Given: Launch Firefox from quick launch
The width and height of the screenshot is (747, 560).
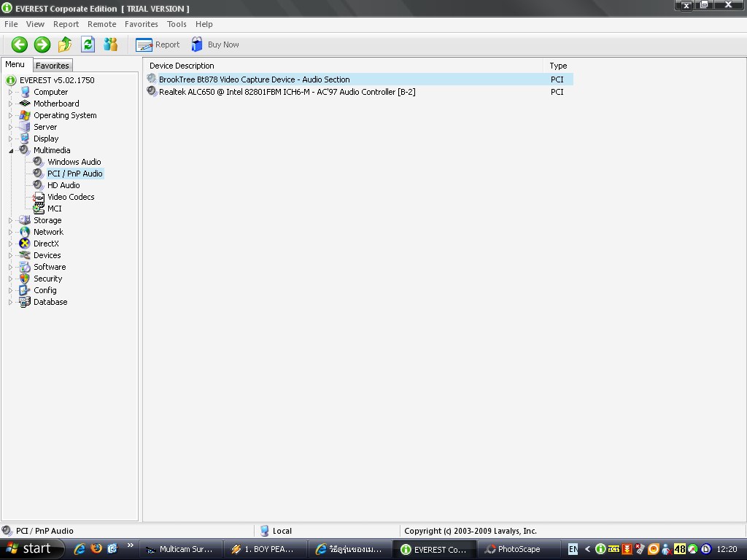Looking at the screenshot, I should (96, 548).
